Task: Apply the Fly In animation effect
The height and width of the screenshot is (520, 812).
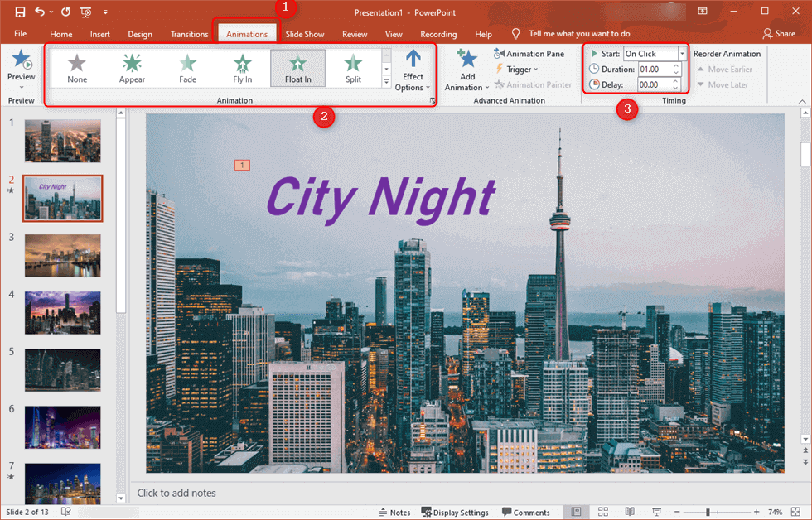Action: click(x=242, y=68)
